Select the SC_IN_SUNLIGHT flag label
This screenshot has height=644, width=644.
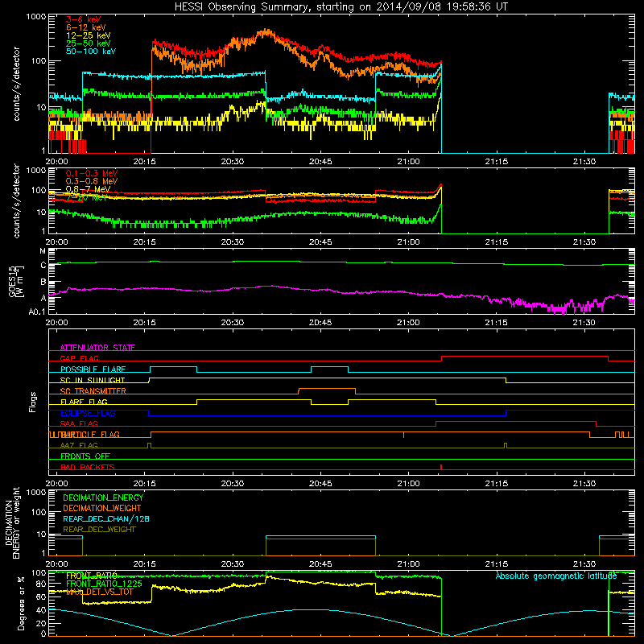click(93, 380)
